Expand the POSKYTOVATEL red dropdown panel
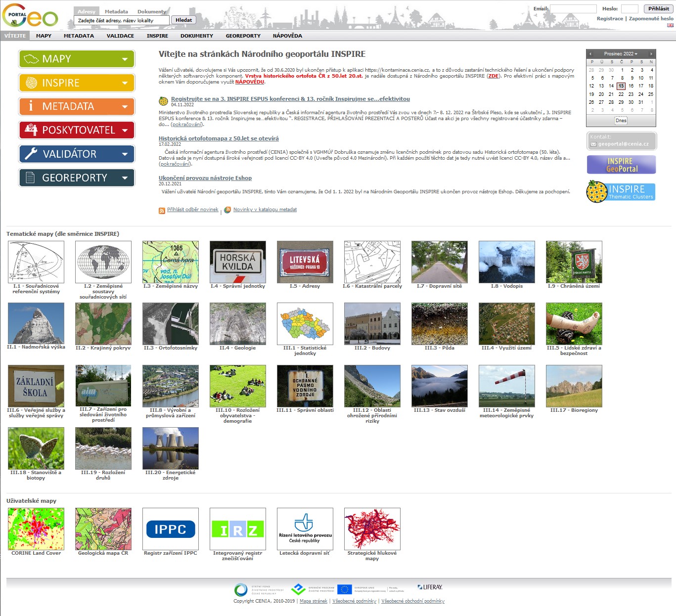 click(77, 131)
